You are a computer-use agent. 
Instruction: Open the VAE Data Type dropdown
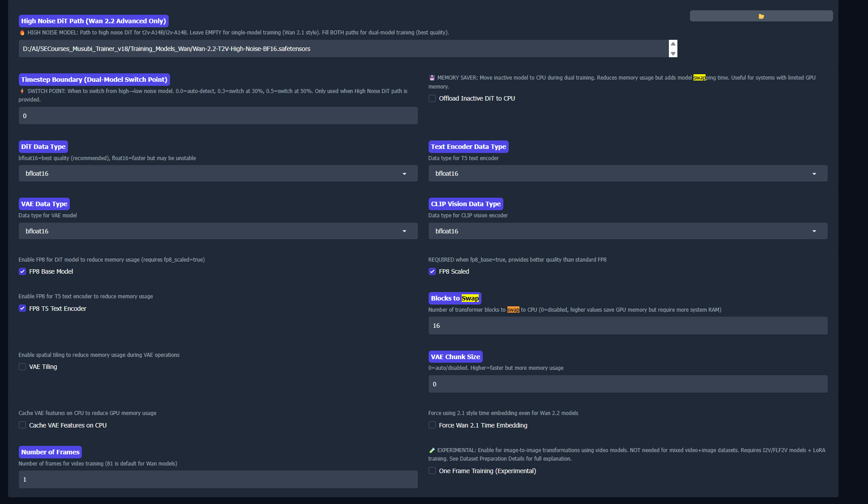tap(218, 231)
